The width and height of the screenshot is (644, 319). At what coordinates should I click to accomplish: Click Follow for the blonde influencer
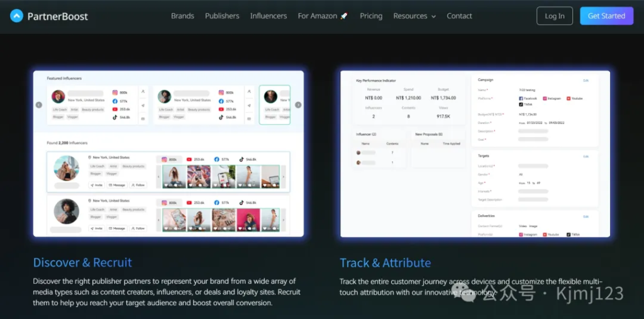(138, 186)
